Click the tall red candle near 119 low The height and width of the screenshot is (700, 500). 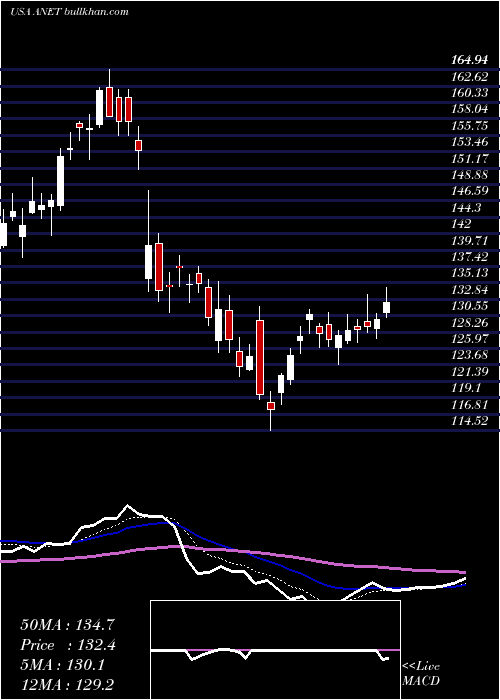tap(260, 357)
